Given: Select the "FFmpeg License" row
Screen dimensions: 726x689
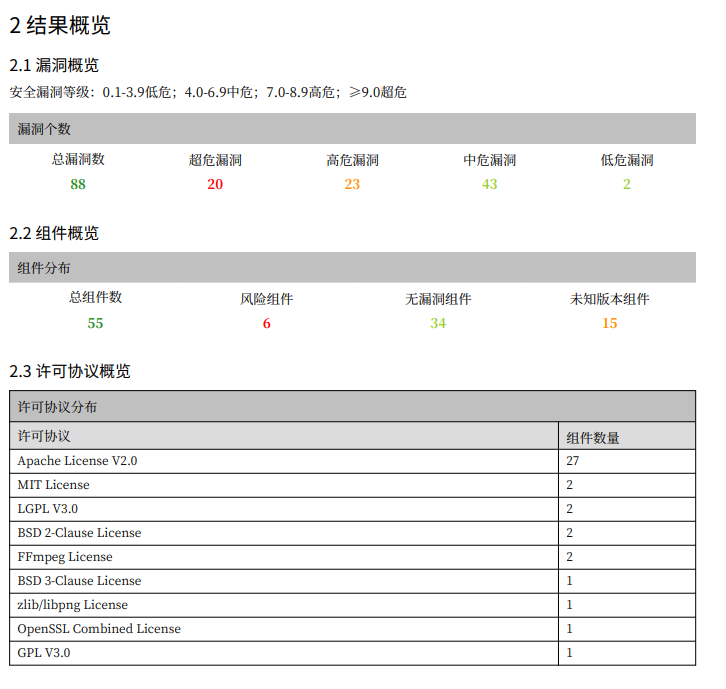Looking at the screenshot, I should pos(352,557).
